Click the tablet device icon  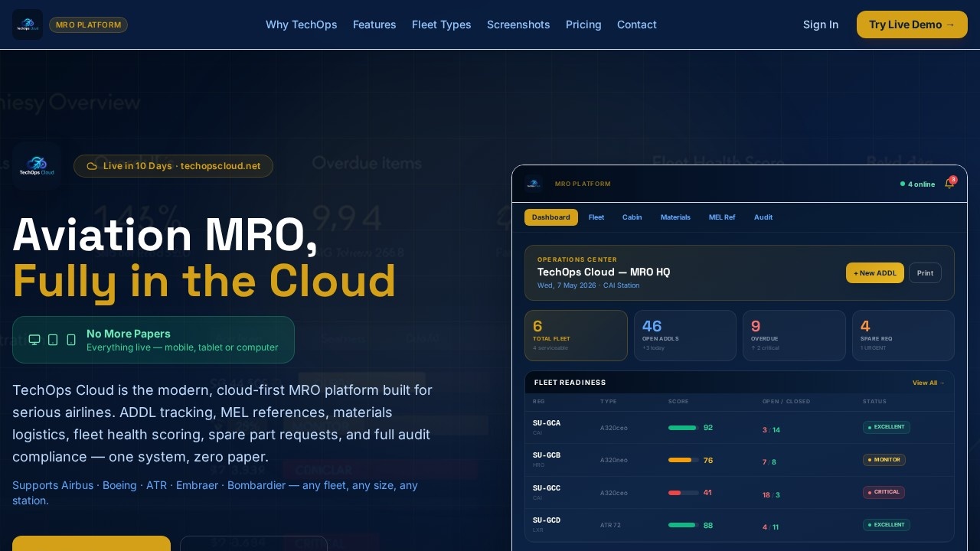[53, 340]
